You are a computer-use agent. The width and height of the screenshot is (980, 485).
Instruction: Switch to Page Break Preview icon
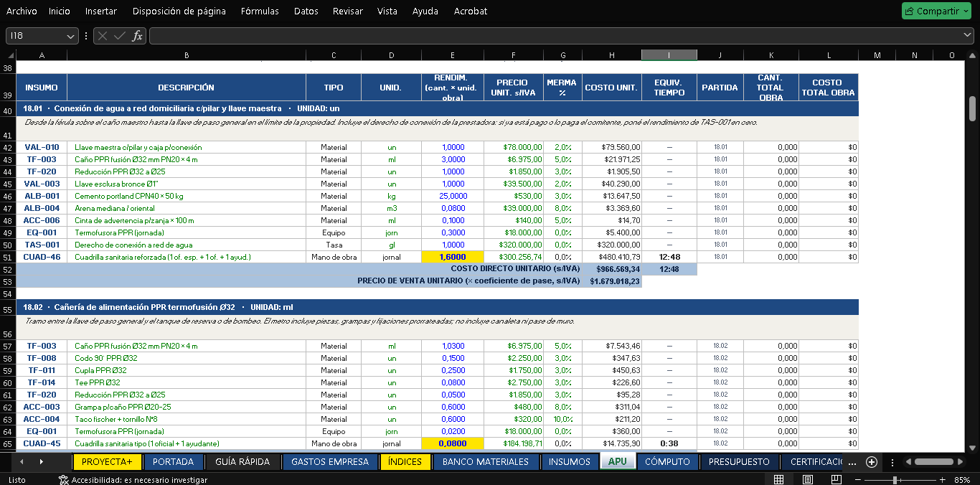(836, 479)
